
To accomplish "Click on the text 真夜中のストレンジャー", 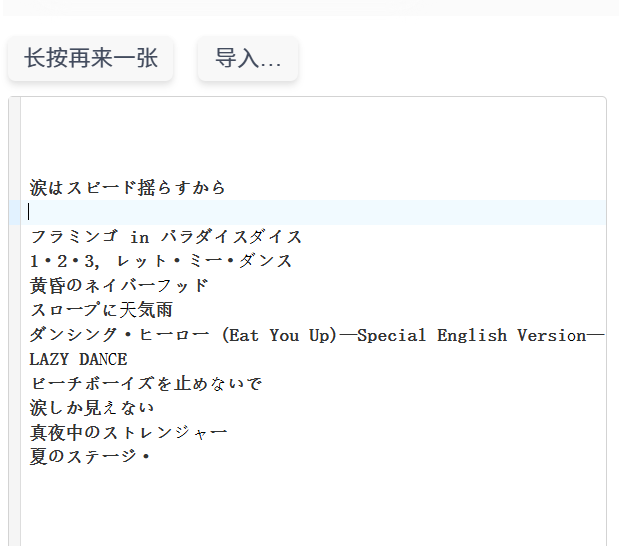I will pos(128,432).
